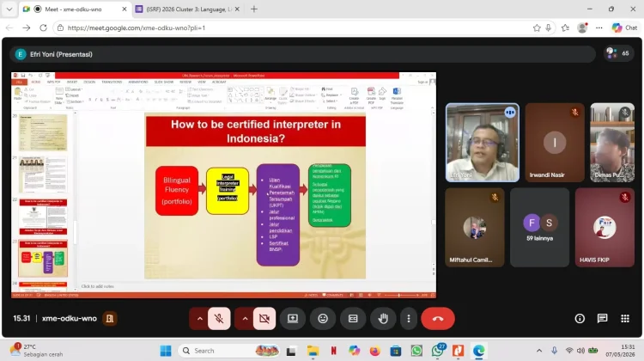Open activities grid icon

tap(625, 318)
